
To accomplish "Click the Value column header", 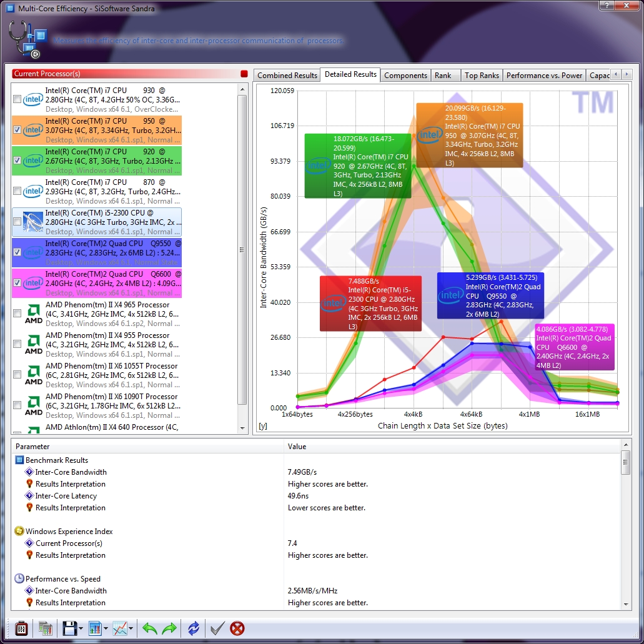I will click(x=452, y=447).
